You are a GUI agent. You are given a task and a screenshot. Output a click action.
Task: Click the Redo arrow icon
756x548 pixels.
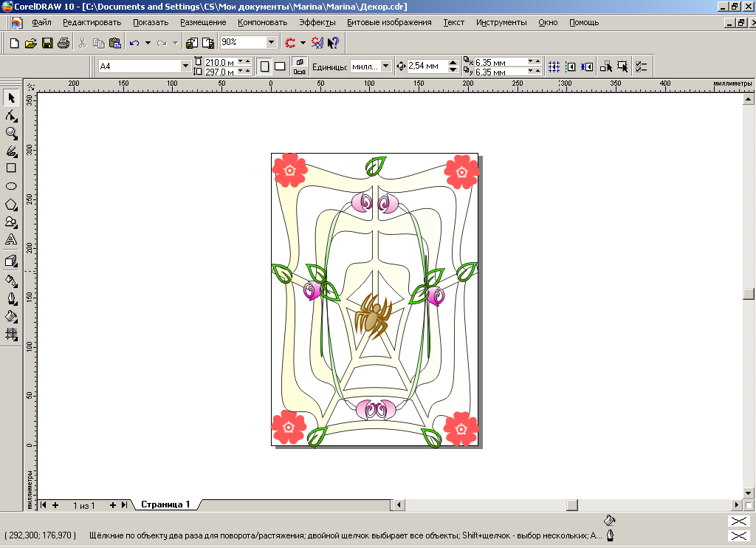click(x=162, y=43)
